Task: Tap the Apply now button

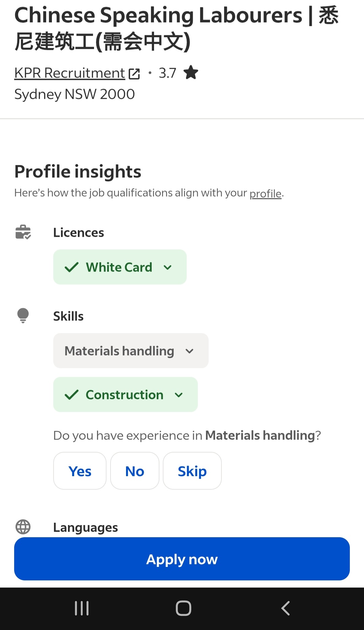Action: [182, 559]
